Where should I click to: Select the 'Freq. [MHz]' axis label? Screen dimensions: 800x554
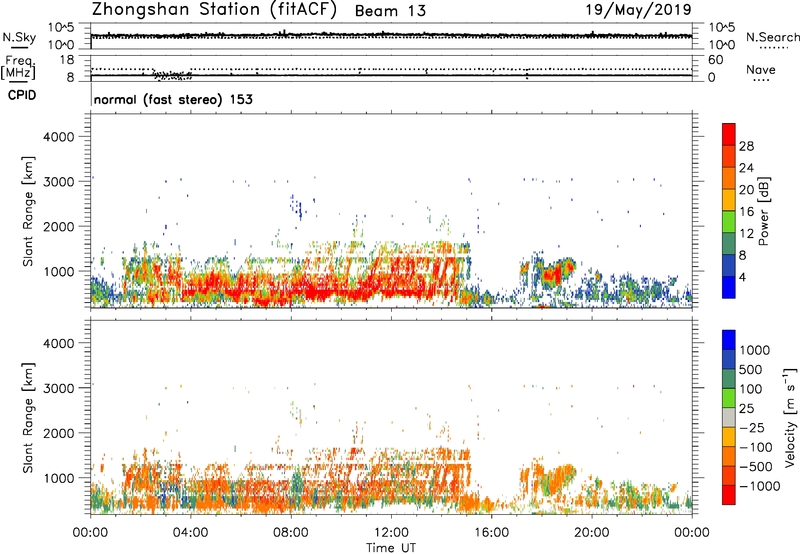click(18, 67)
